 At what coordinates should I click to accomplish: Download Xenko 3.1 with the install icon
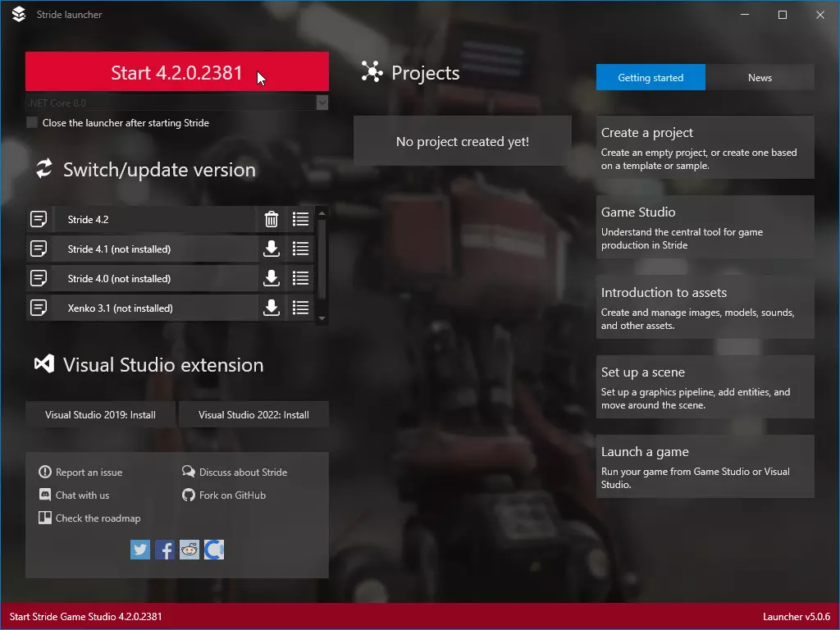tap(272, 308)
